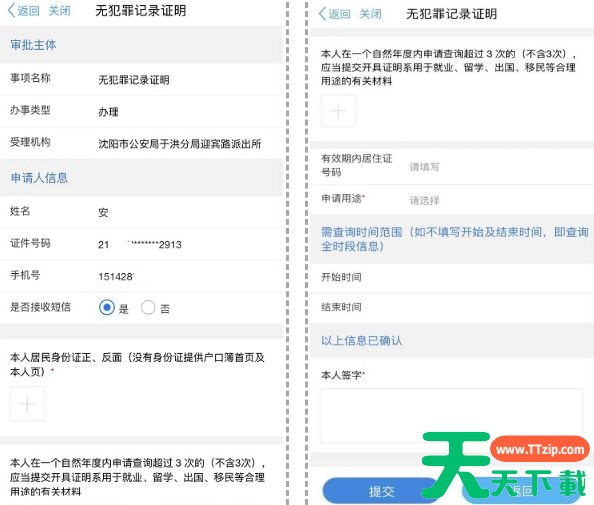The height and width of the screenshot is (505, 594).
Task: Click the name value 安
Action: tap(103, 212)
